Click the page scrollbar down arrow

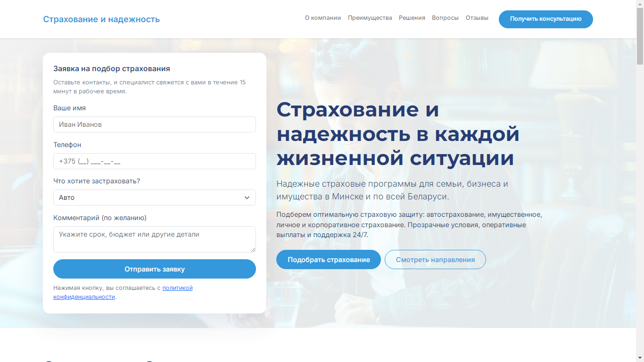click(x=640, y=358)
